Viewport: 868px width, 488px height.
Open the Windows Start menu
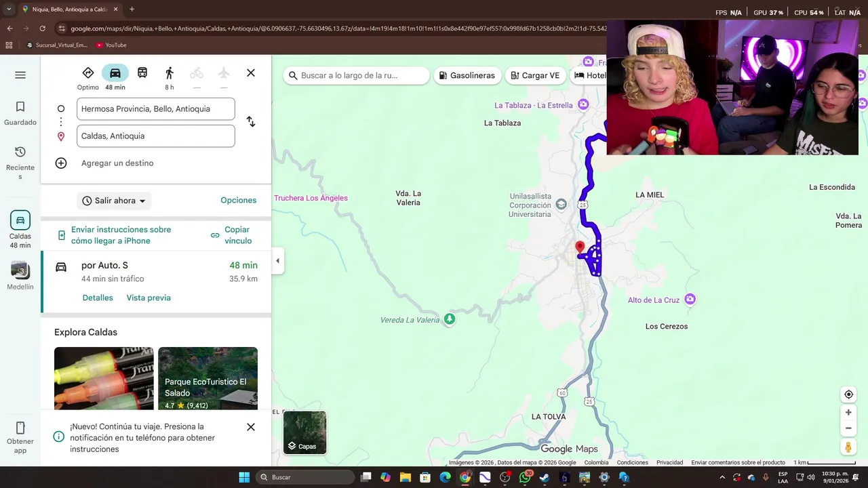tap(244, 477)
